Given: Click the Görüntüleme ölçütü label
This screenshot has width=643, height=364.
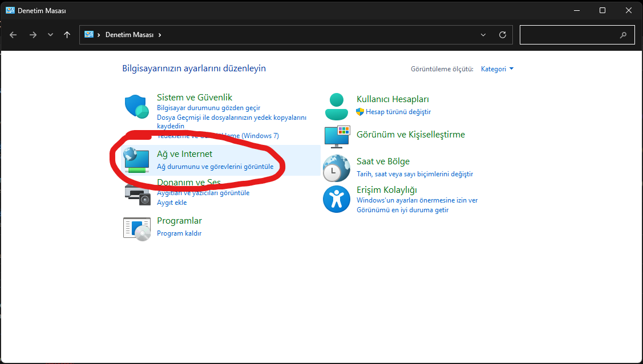Looking at the screenshot, I should (442, 69).
